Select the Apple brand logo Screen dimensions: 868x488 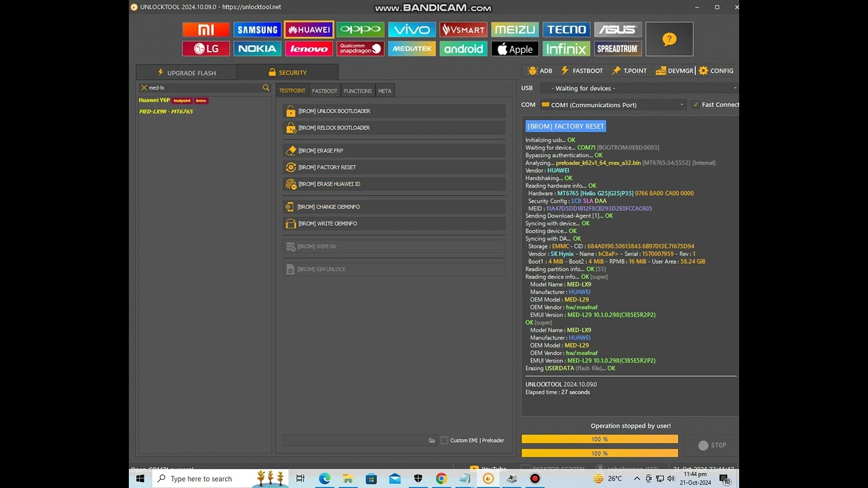point(515,49)
